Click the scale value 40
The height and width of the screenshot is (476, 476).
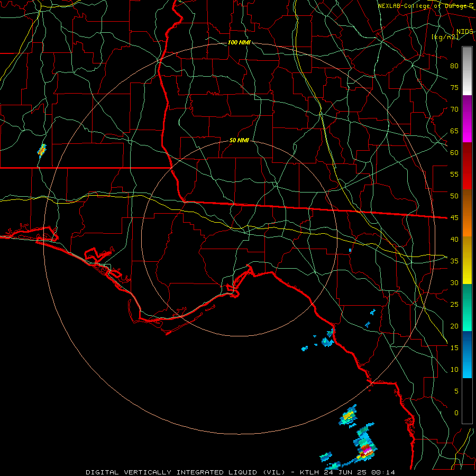[x=454, y=239]
